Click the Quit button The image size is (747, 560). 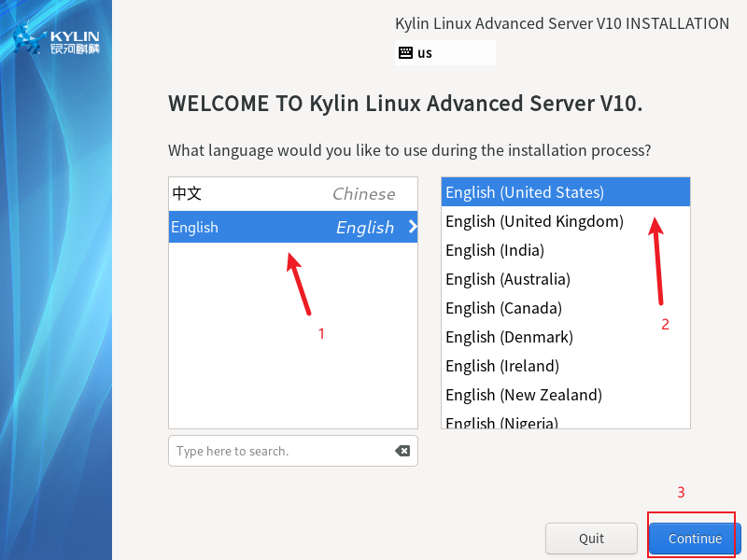point(591,539)
